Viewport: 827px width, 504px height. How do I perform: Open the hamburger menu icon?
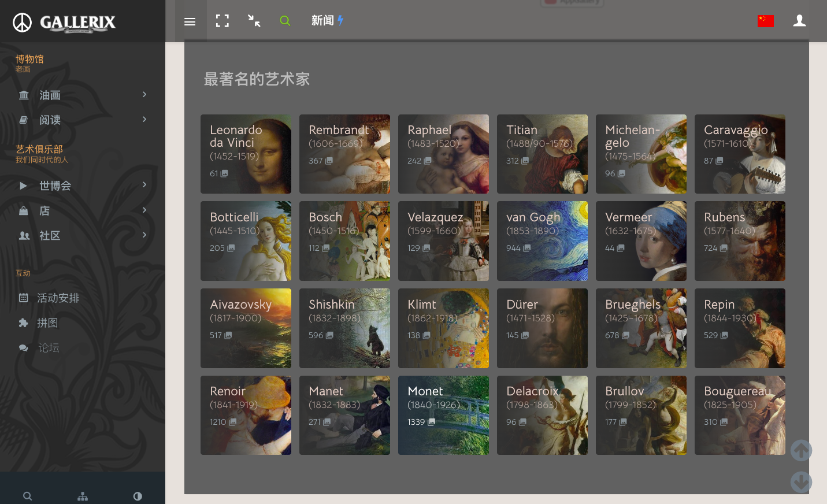[x=190, y=21]
